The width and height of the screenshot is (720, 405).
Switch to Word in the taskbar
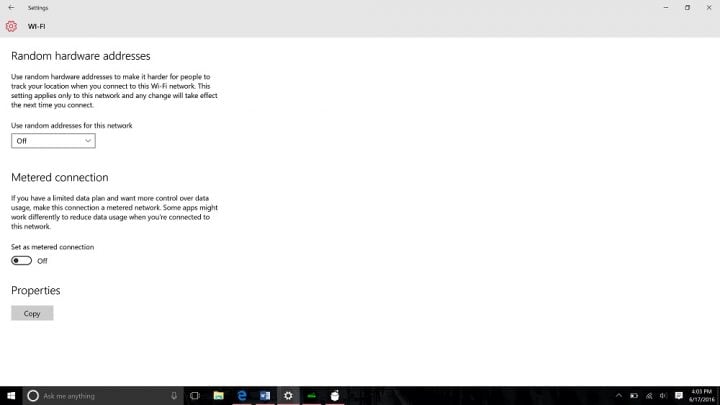[x=265, y=396]
